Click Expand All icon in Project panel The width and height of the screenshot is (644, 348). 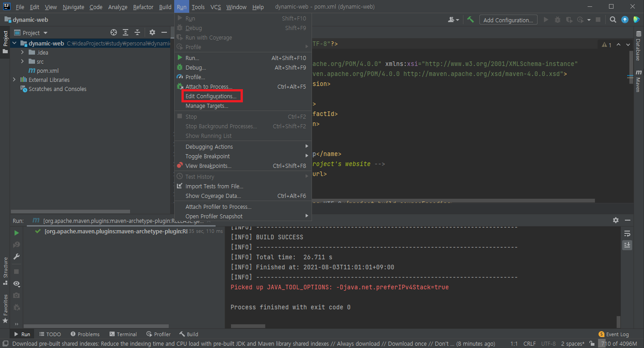[x=126, y=33]
